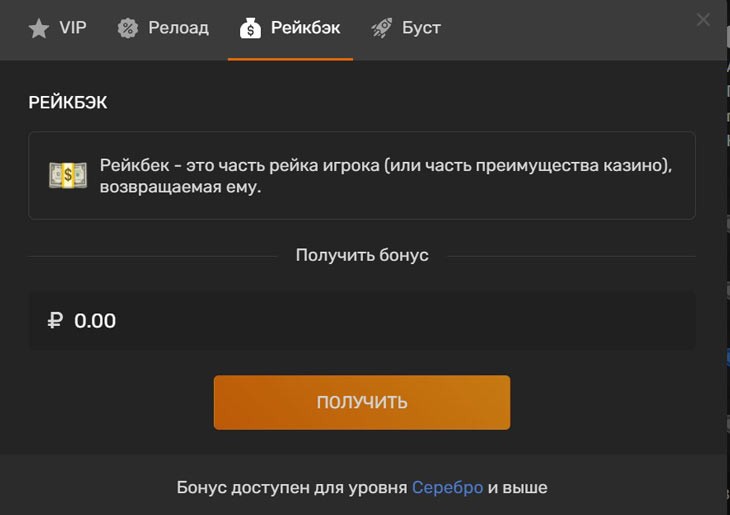Click the money bag Рейкбэк icon
The image size is (730, 515).
[250, 29]
